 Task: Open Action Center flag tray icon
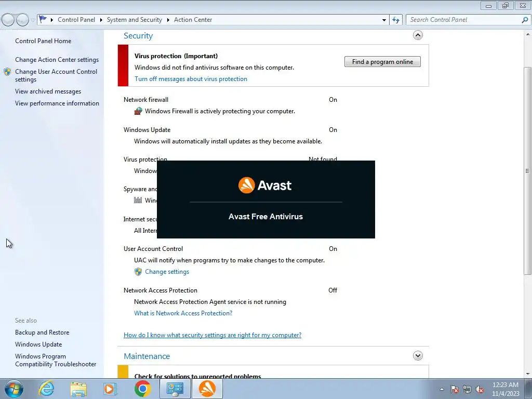click(x=455, y=389)
